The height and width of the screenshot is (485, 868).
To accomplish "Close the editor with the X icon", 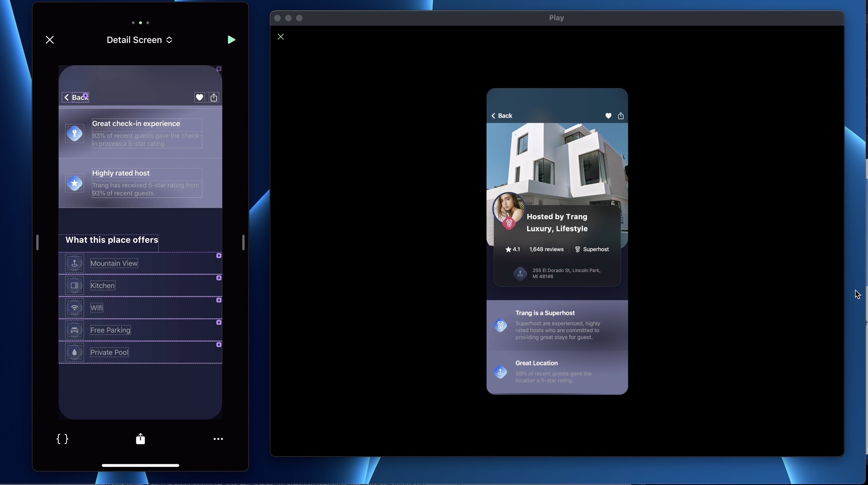I will tap(49, 40).
